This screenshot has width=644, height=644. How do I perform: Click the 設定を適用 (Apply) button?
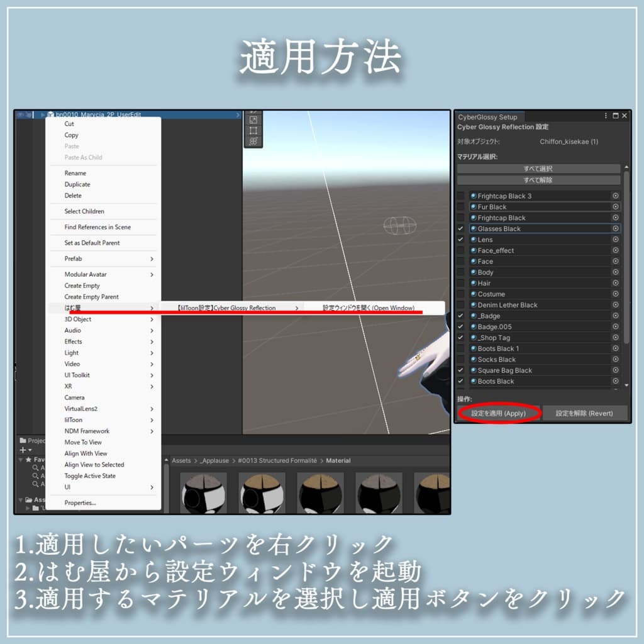click(x=500, y=413)
